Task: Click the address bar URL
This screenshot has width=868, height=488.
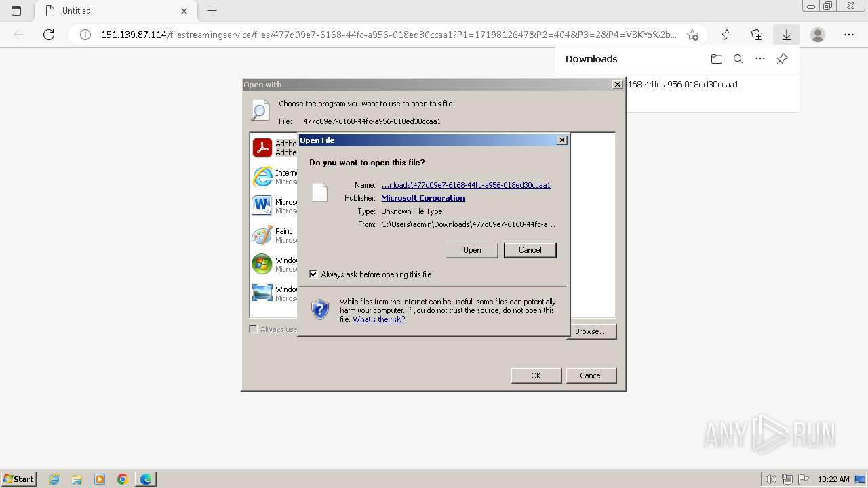Action: [x=389, y=35]
